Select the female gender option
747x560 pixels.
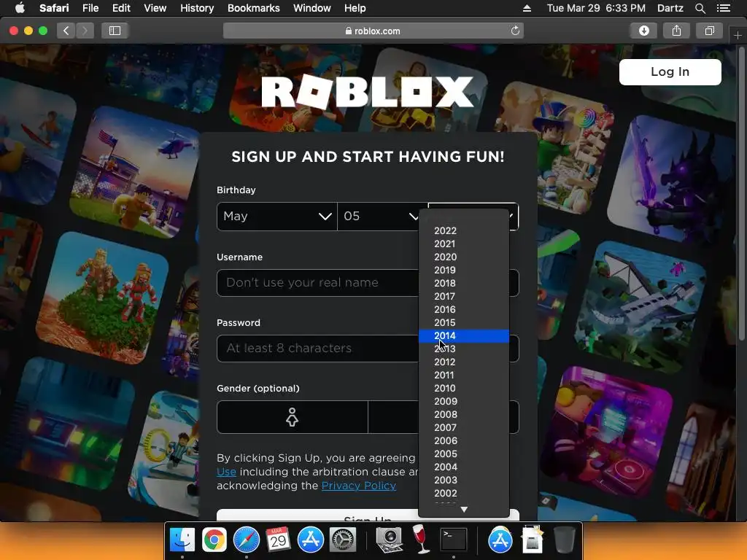click(292, 417)
